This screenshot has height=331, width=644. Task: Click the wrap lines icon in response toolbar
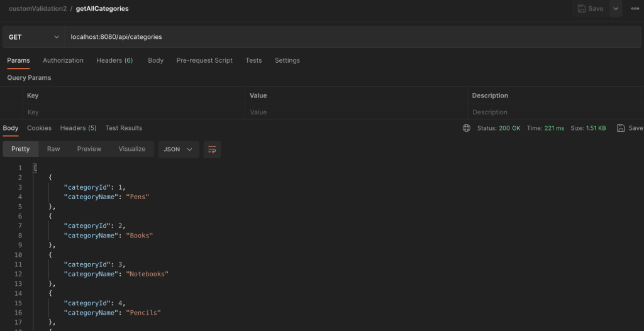(212, 149)
